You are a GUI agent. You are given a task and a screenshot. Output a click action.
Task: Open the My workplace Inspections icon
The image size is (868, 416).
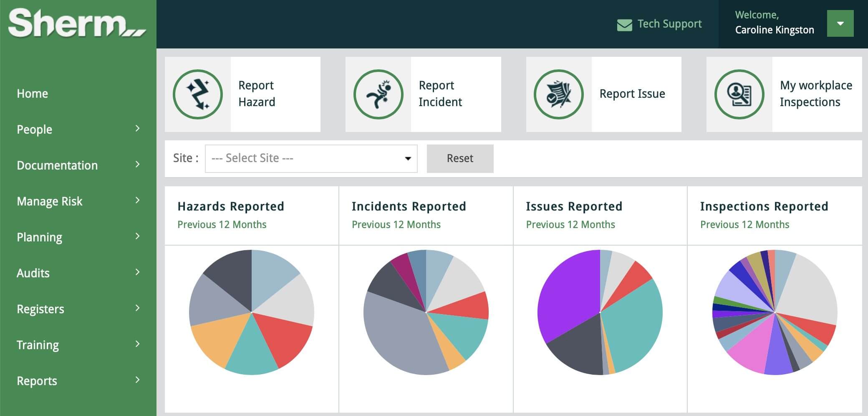[739, 94]
